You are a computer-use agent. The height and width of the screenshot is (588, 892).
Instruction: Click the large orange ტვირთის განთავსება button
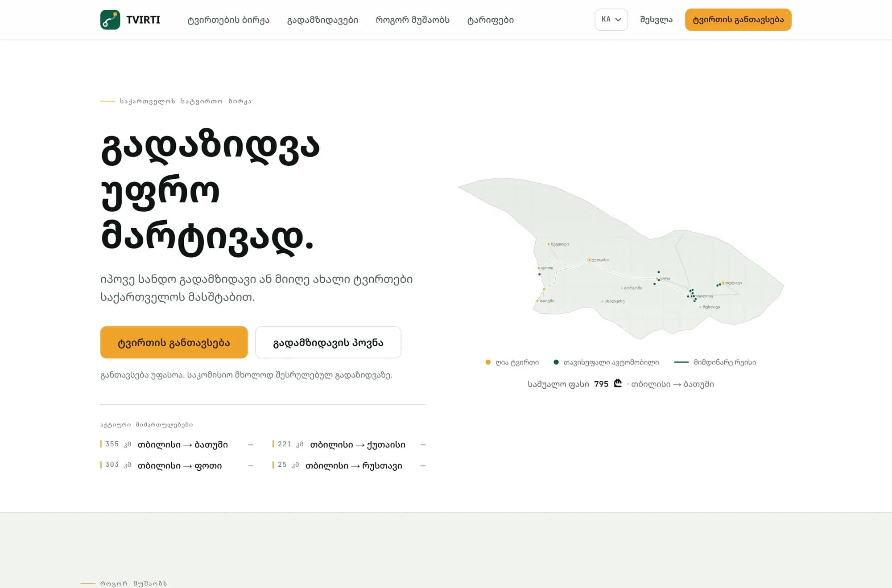[174, 342]
